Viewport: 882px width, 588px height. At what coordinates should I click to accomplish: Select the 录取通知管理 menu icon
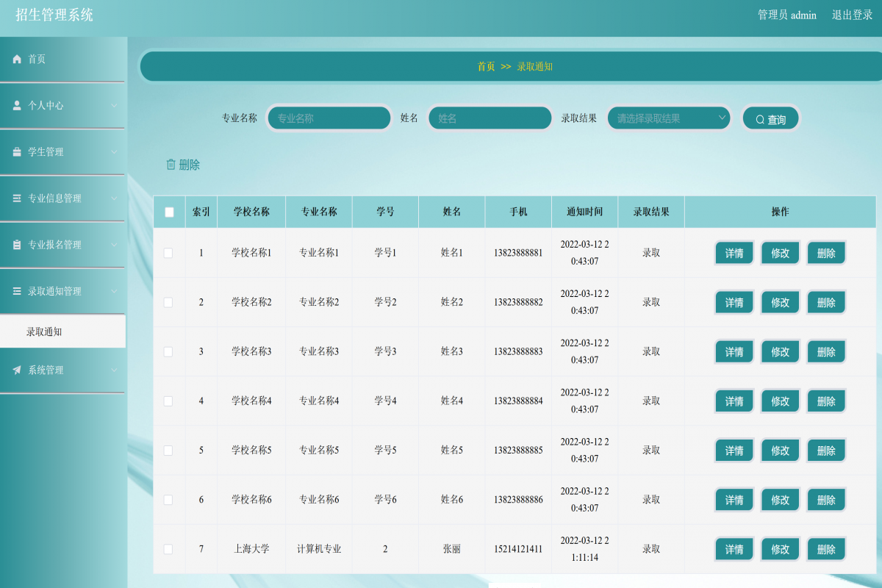16,291
